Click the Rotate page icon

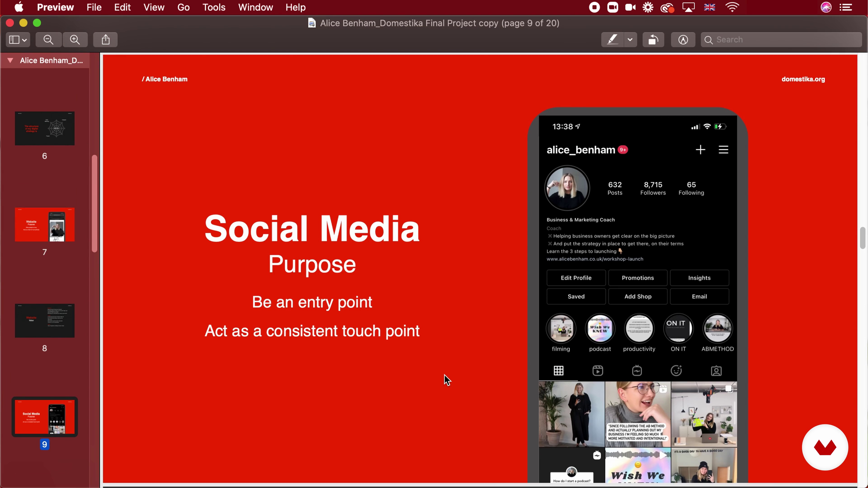(653, 40)
